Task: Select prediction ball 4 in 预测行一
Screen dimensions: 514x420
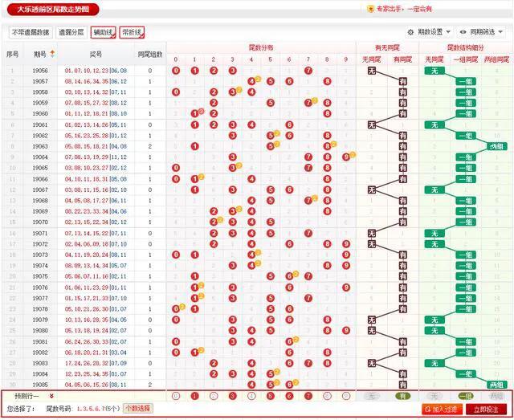Action: pos(251,396)
